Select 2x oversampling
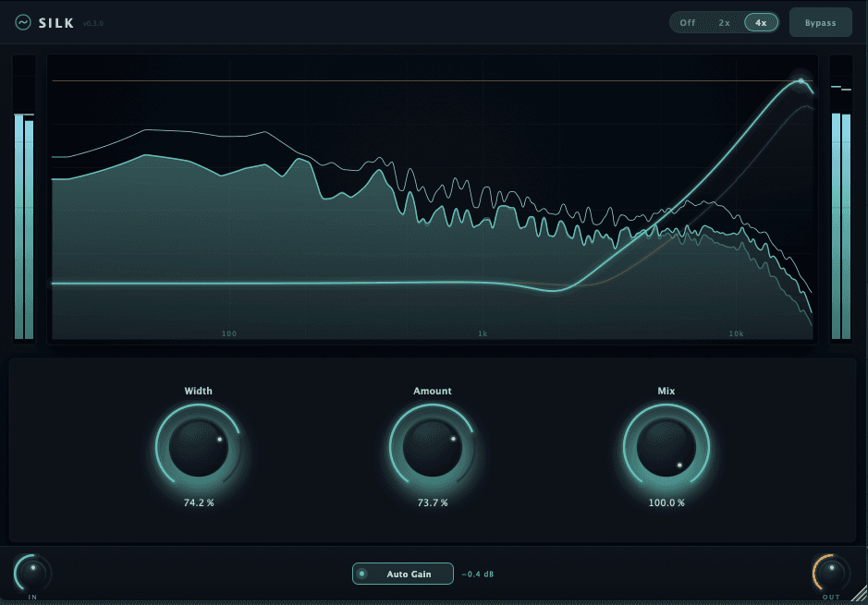Viewport: 868px width, 605px height. tap(723, 21)
